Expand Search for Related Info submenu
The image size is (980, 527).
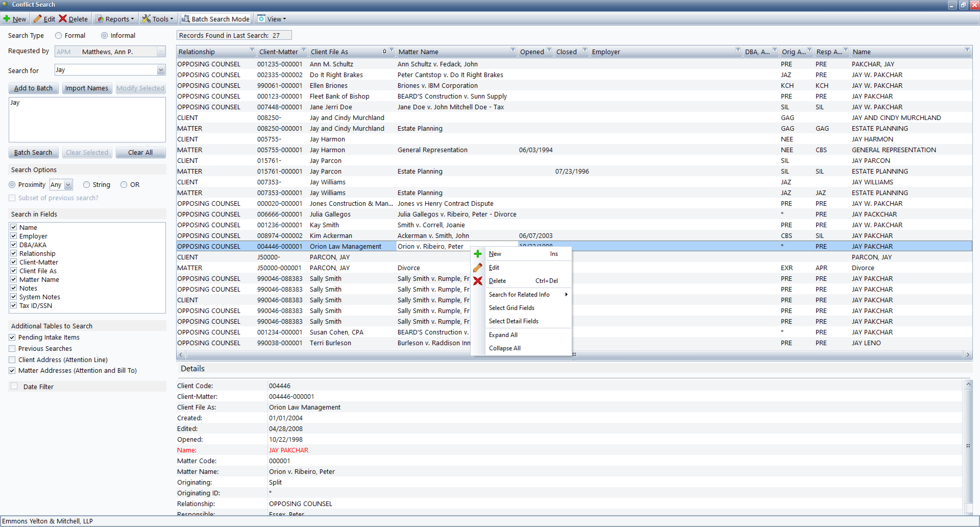528,294
